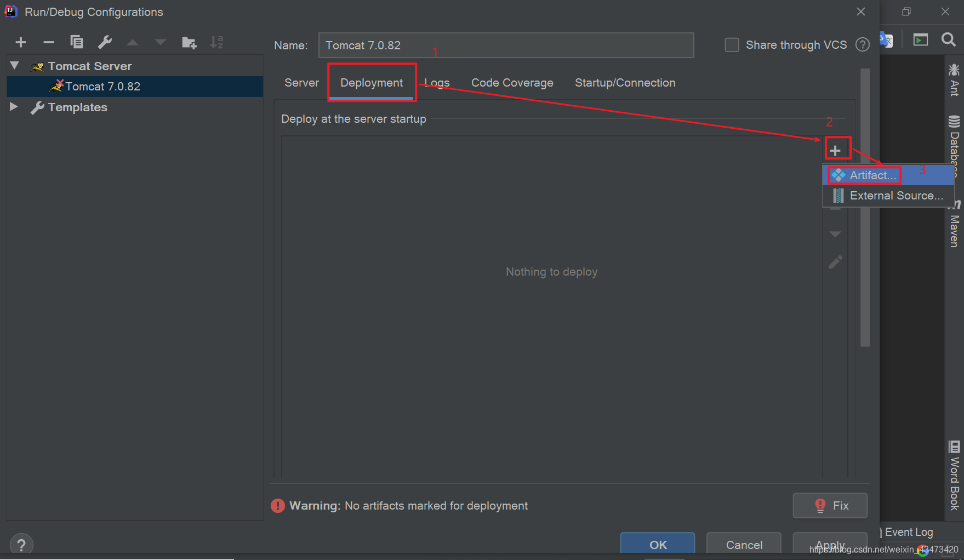The height and width of the screenshot is (560, 964).
Task: Copy the selected configuration
Action: (77, 42)
